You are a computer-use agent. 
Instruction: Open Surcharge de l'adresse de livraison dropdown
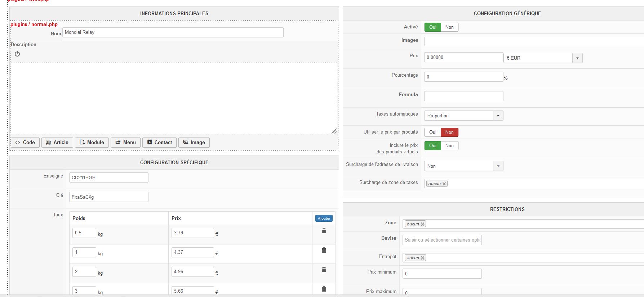point(463,166)
